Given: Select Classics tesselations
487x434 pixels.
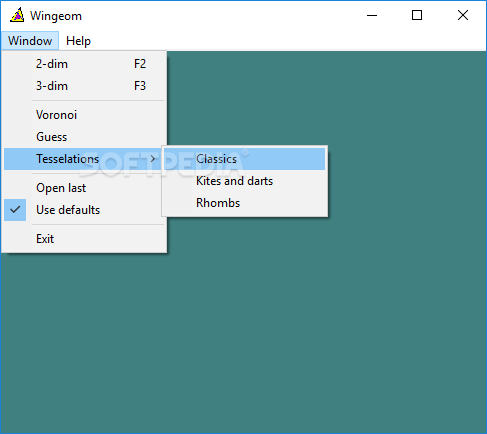Looking at the screenshot, I should (x=245, y=159).
